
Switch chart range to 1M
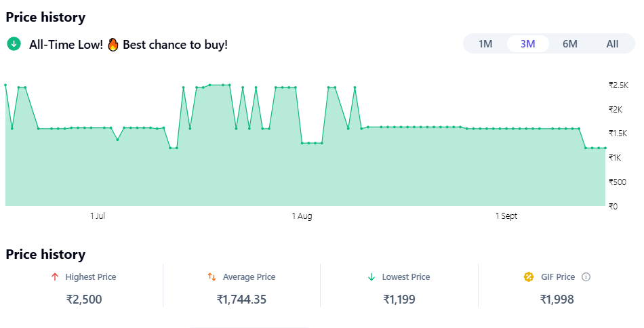485,44
